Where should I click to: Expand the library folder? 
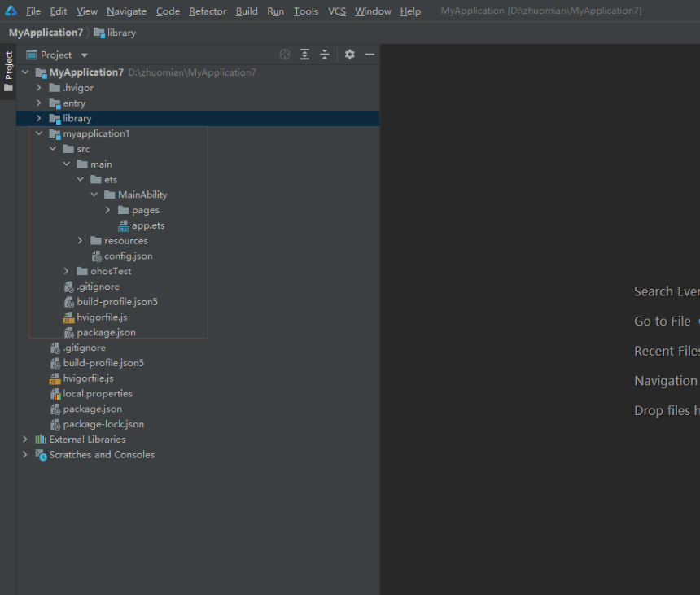[39, 118]
